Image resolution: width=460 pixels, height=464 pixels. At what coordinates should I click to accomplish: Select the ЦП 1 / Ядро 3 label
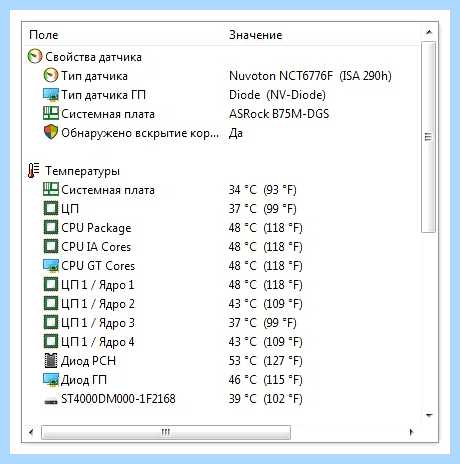pyautogui.click(x=98, y=323)
